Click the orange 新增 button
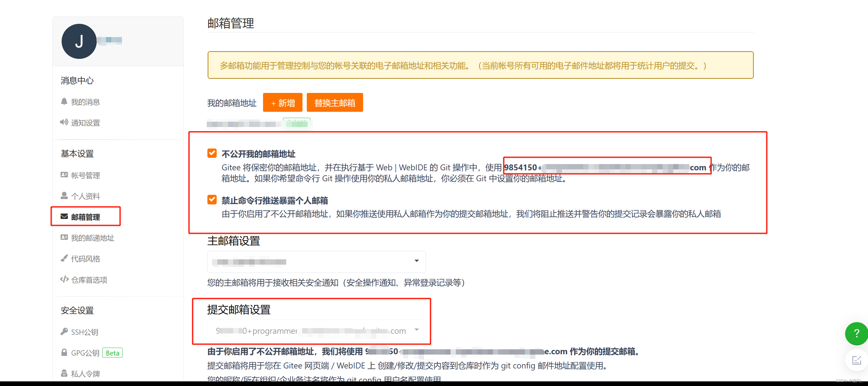 [x=282, y=103]
